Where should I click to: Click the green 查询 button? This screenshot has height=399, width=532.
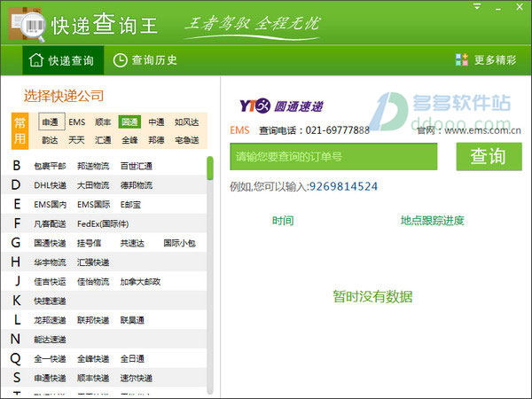coord(489,156)
